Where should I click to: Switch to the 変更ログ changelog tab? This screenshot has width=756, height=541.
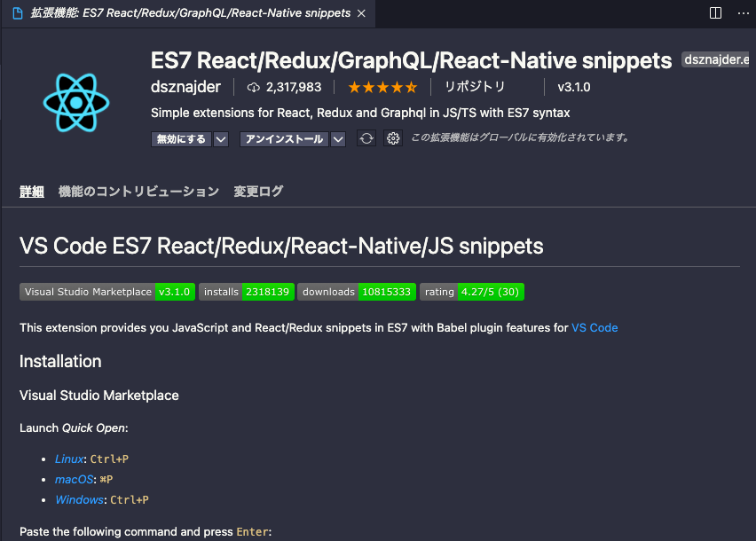pyautogui.click(x=258, y=192)
